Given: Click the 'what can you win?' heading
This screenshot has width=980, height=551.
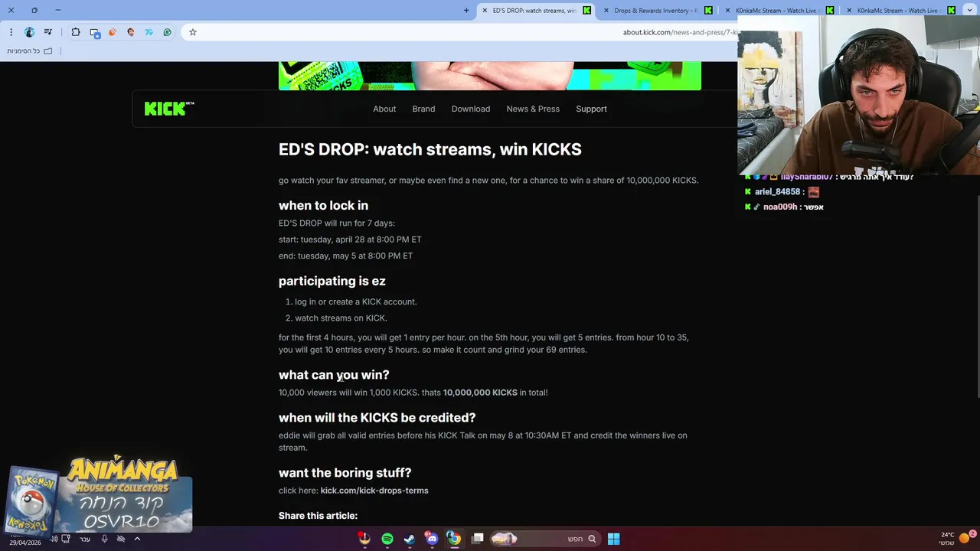Looking at the screenshot, I should pos(334,374).
